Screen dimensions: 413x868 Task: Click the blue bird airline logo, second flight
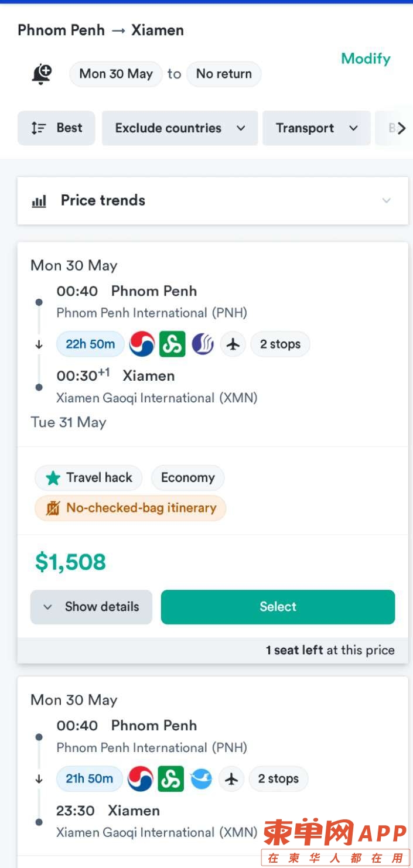(201, 778)
